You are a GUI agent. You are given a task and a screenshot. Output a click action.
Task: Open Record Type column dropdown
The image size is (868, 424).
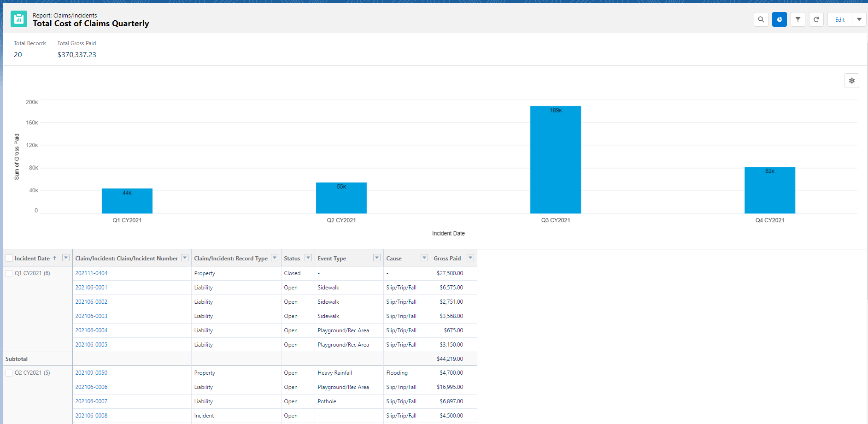click(275, 258)
